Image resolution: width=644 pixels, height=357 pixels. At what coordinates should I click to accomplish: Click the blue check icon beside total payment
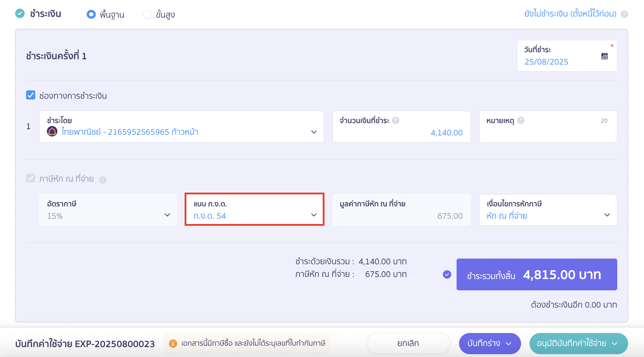click(x=447, y=274)
